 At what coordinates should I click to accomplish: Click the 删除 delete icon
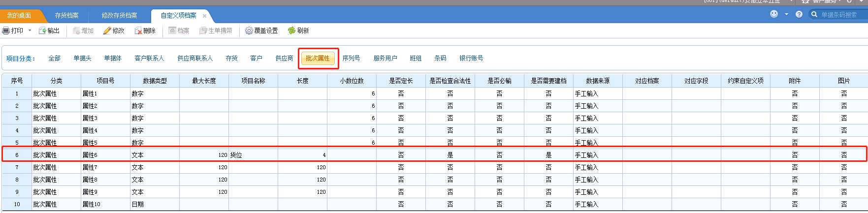(138, 30)
